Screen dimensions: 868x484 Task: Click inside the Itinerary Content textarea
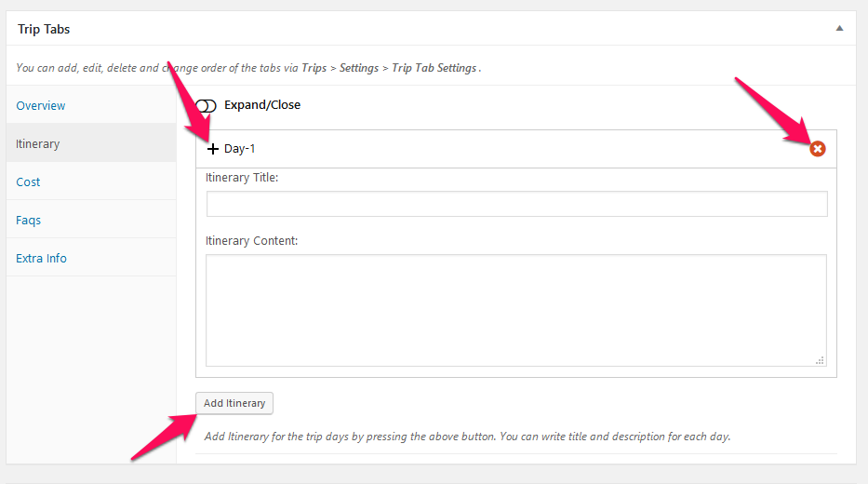(516, 310)
